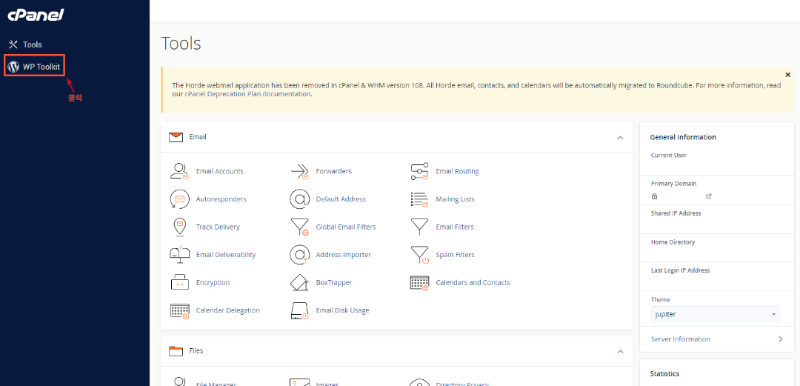Collapse the Email section

(620, 137)
